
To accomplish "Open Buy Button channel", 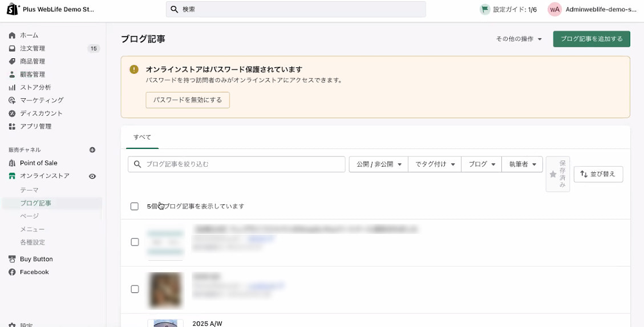I will 36,259.
